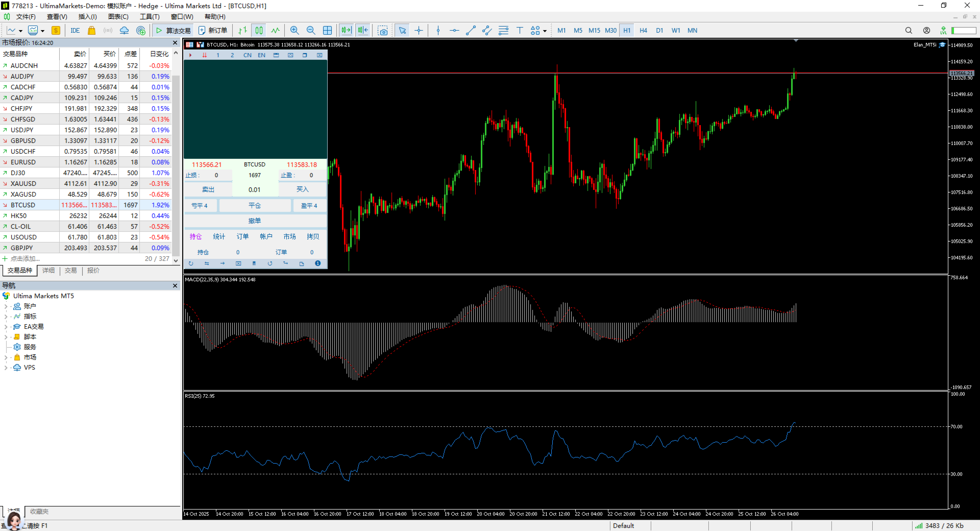The height and width of the screenshot is (531, 980).
Task: Open the market shopping bag icon
Action: pyautogui.click(x=91, y=31)
